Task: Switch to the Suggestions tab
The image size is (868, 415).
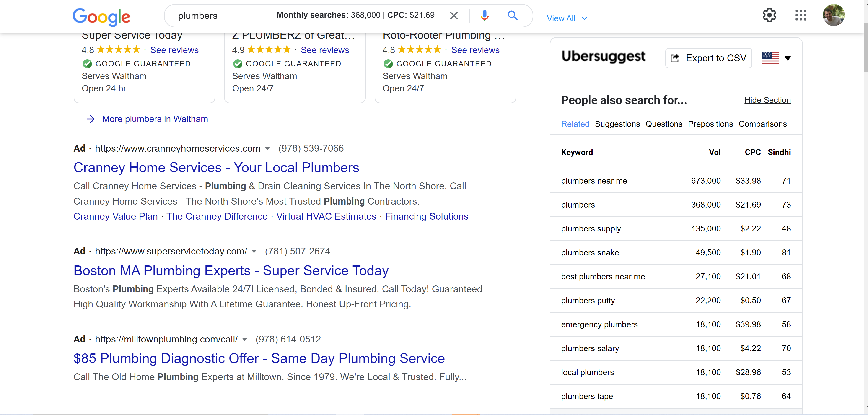Action: click(617, 124)
